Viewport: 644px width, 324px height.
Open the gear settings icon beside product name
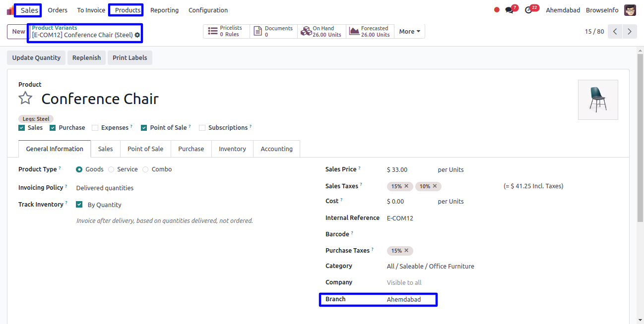tap(137, 35)
